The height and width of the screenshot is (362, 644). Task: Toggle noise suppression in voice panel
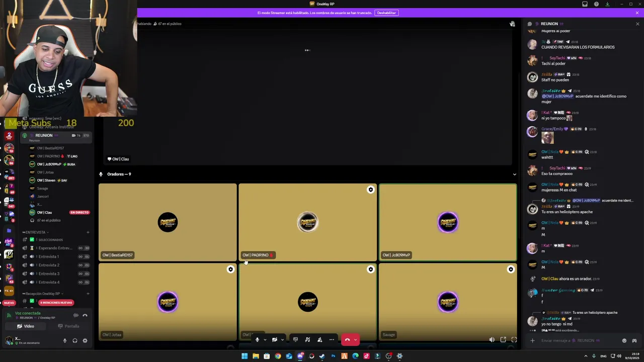coord(76,315)
